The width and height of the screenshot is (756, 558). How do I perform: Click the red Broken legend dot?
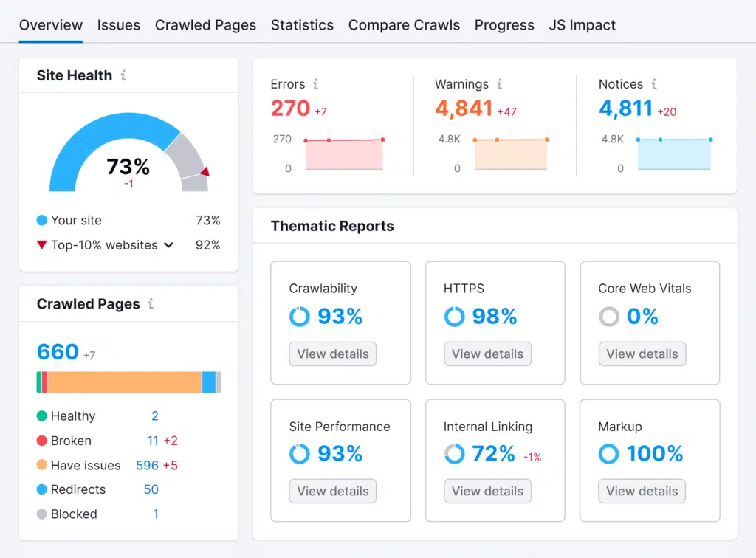point(42,441)
